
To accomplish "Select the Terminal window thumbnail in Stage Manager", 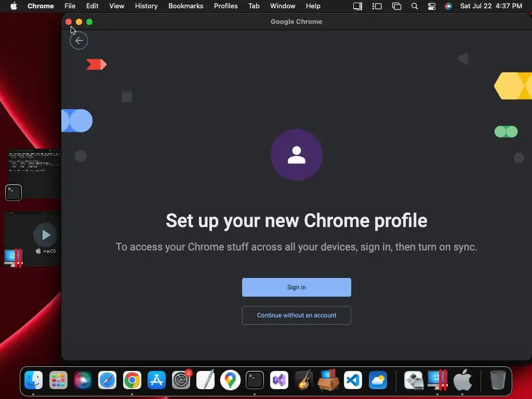I will coord(34,174).
